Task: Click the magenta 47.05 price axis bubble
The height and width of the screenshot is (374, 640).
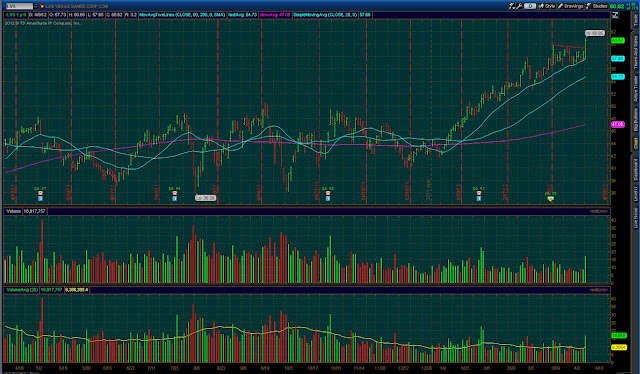Action: 618,124
